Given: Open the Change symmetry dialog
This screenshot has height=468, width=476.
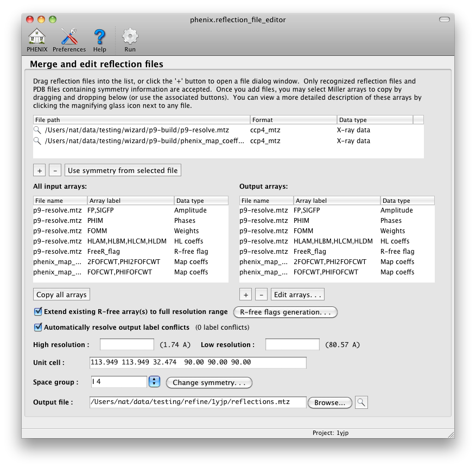Looking at the screenshot, I should click(x=209, y=382).
